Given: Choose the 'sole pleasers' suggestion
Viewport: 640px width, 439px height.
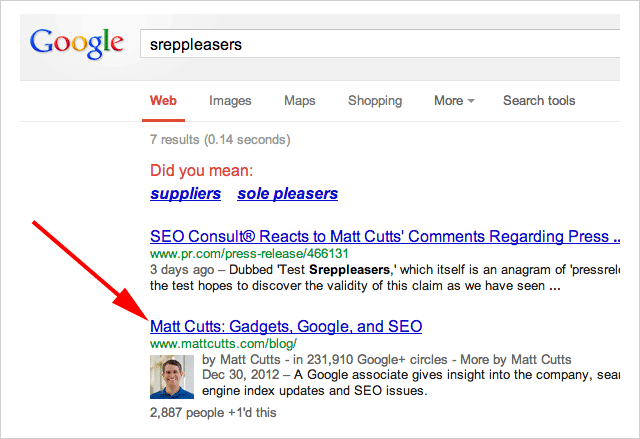Looking at the screenshot, I should tap(288, 194).
